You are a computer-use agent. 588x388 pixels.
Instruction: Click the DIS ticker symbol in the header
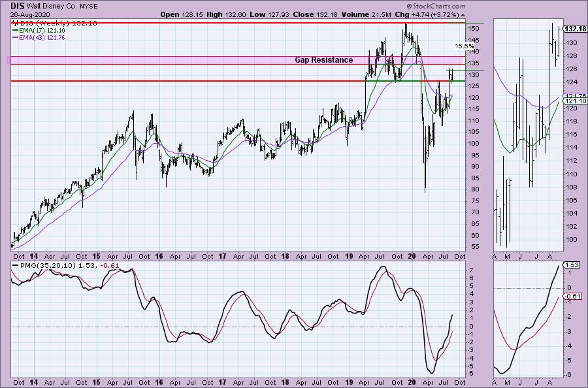point(17,6)
